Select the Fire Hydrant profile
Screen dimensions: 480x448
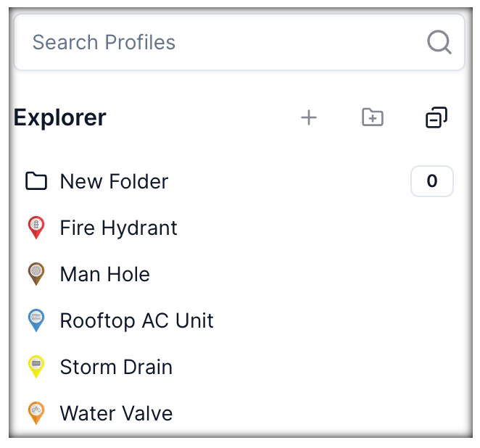pyautogui.click(x=118, y=228)
